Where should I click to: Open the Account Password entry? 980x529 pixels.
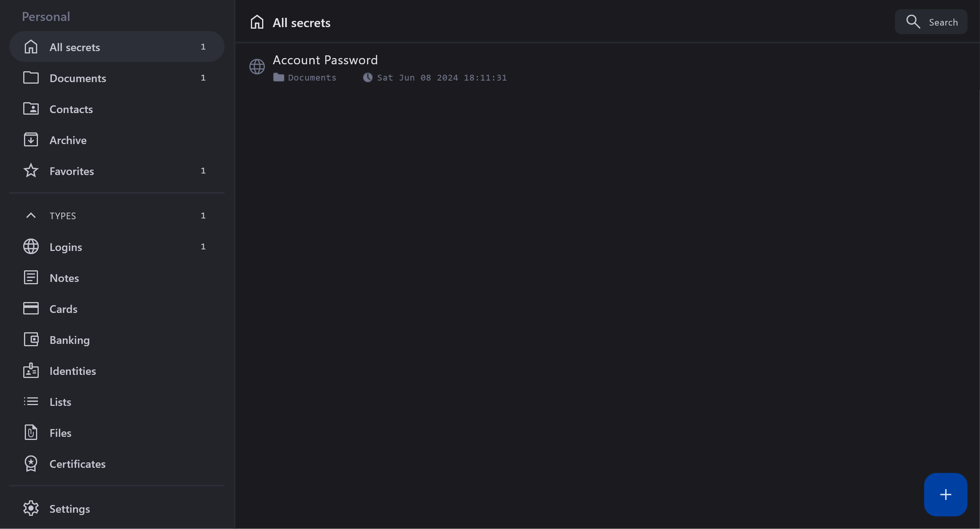325,60
